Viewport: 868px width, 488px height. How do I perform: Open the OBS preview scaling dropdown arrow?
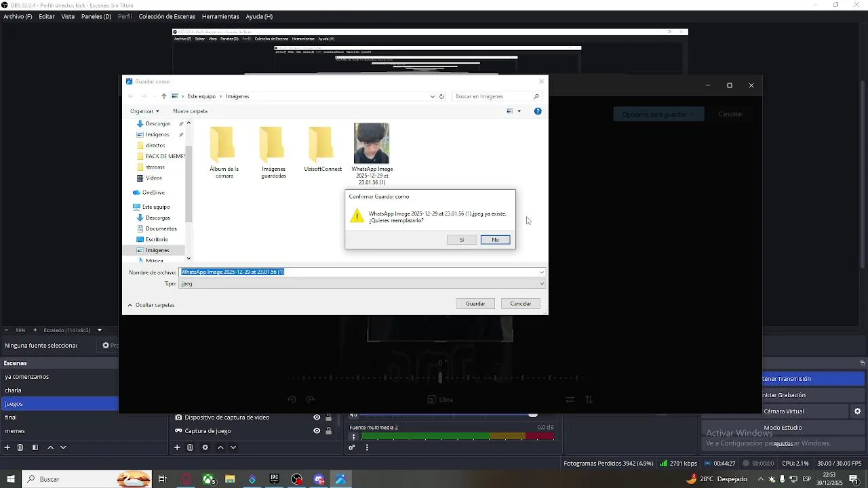(x=100, y=330)
